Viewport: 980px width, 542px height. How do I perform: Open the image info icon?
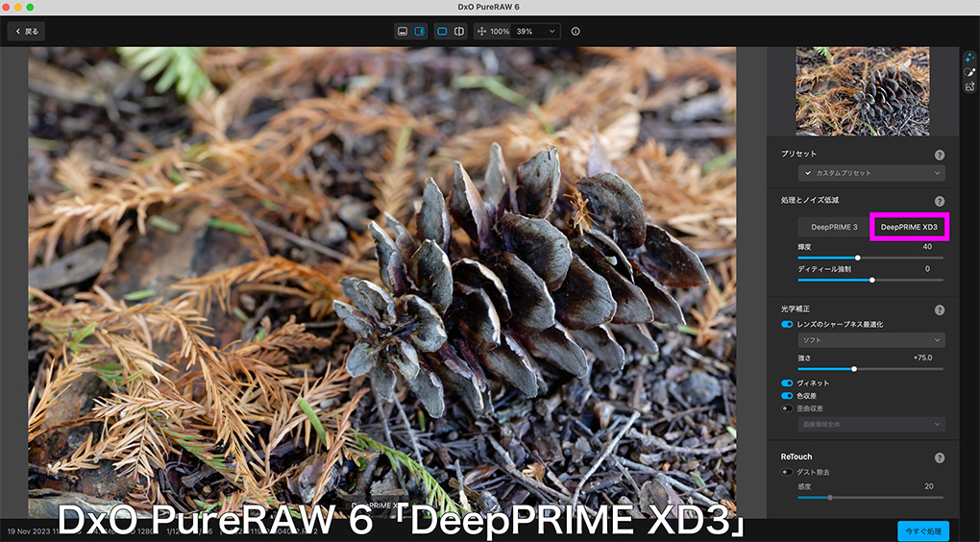pos(576,32)
